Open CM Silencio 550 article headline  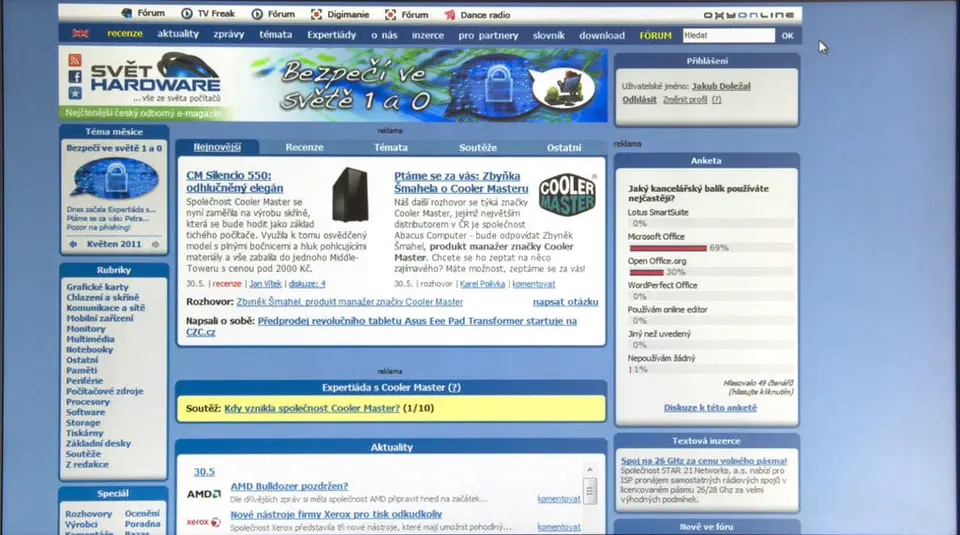tap(234, 182)
